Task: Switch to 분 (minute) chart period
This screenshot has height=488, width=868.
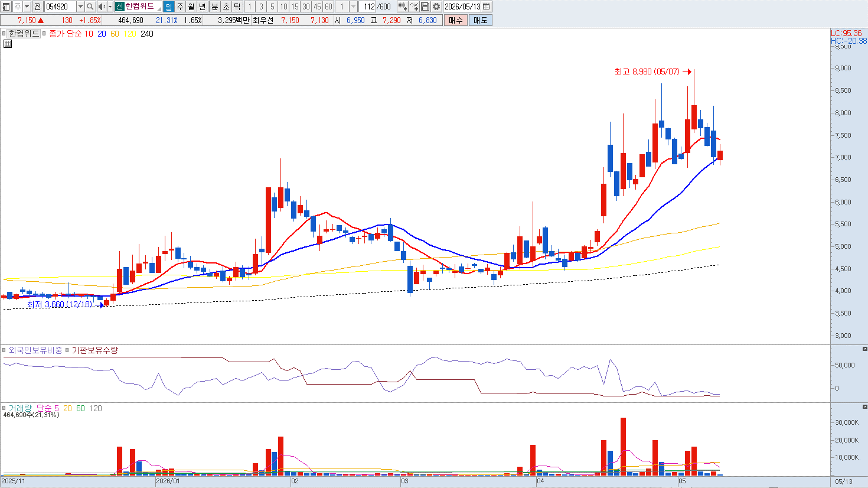Action: [x=215, y=6]
